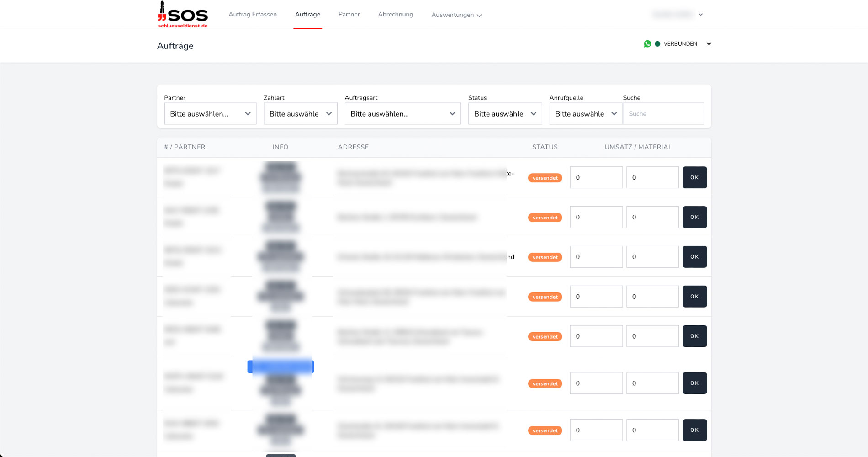This screenshot has height=457, width=868.
Task: Click the SOS schluesseldienst.de logo
Action: [x=183, y=15]
